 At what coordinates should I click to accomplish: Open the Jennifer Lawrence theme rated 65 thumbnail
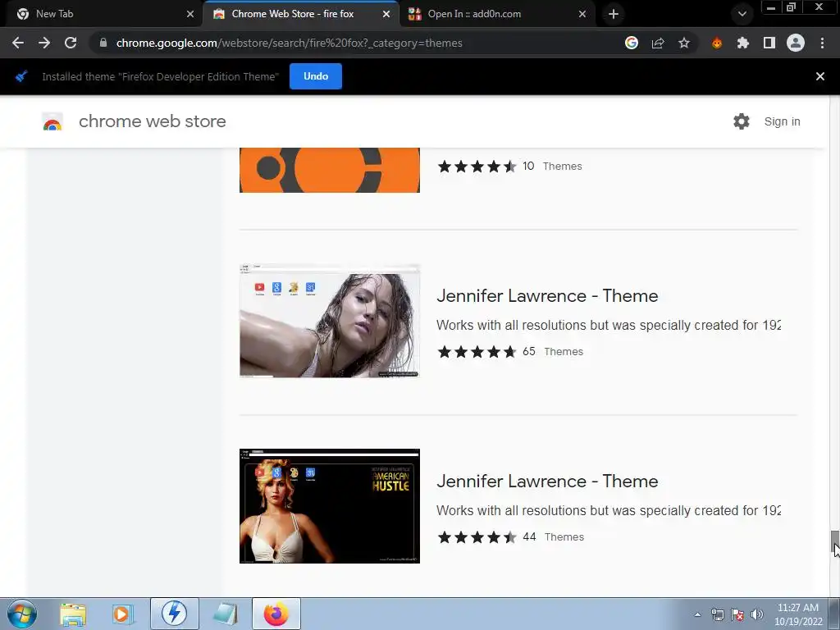coord(330,321)
